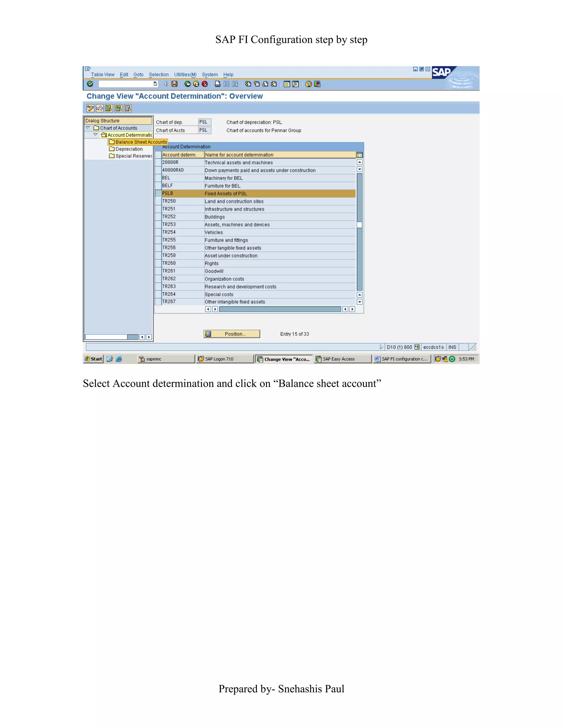Click the green Enter checkmark icon
Screen dimensions: 563x728
tap(90, 84)
